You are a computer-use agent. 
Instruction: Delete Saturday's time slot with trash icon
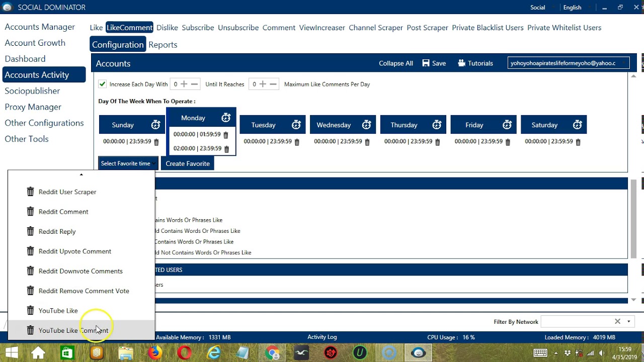pos(578,142)
